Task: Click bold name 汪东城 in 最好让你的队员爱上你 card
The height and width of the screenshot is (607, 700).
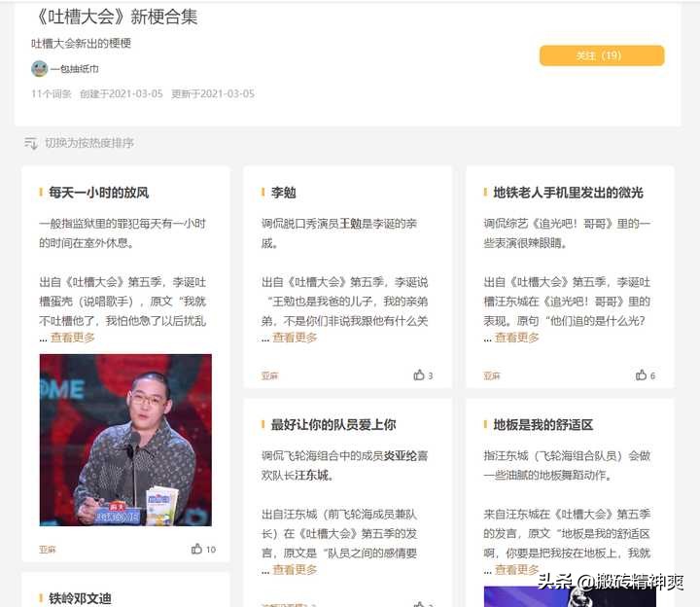Action: pos(311,475)
